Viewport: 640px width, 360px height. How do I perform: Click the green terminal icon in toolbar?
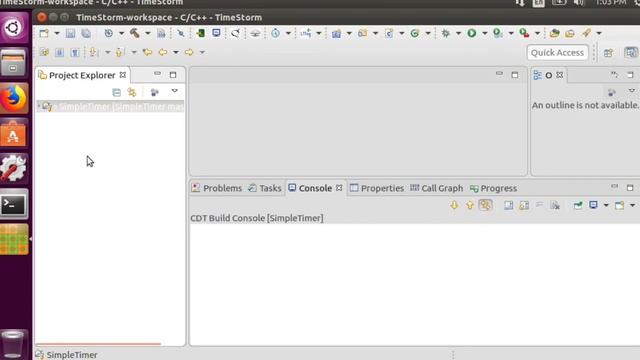(x=200, y=33)
